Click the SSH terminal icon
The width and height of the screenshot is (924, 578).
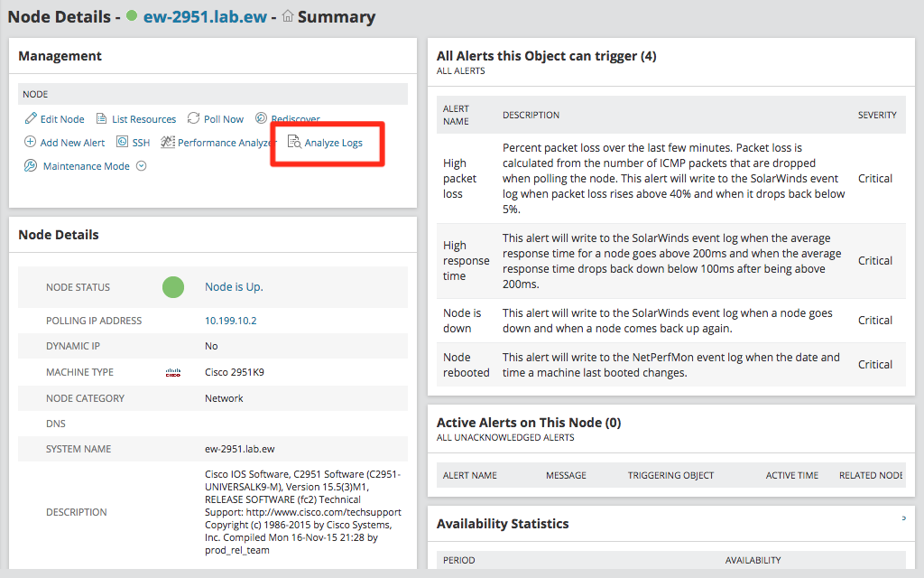tap(123, 143)
